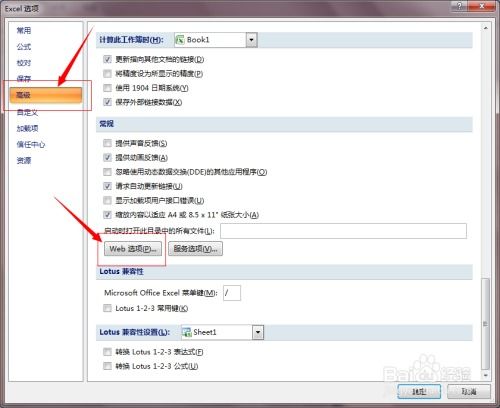Enable the 1904 date system checkbox
The image size is (500, 408).
(x=107, y=88)
